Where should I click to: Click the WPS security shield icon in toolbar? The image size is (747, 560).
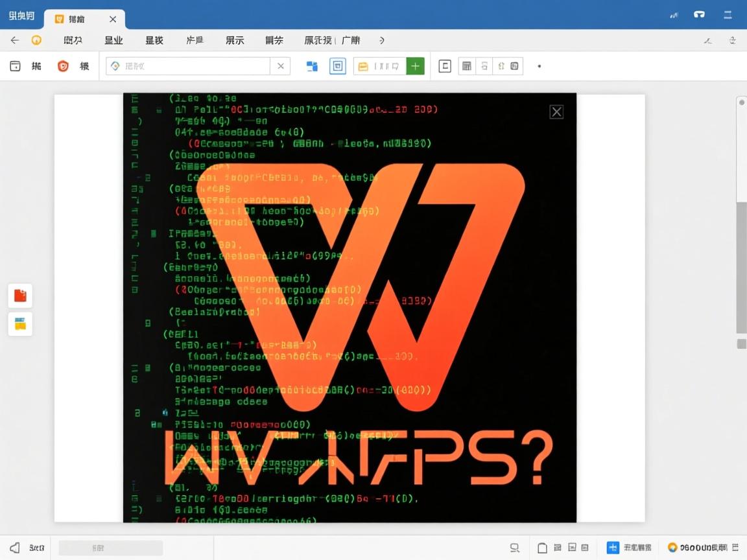point(62,65)
